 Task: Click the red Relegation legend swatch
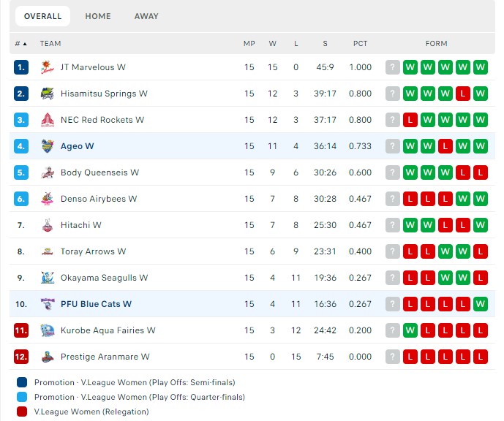22,411
